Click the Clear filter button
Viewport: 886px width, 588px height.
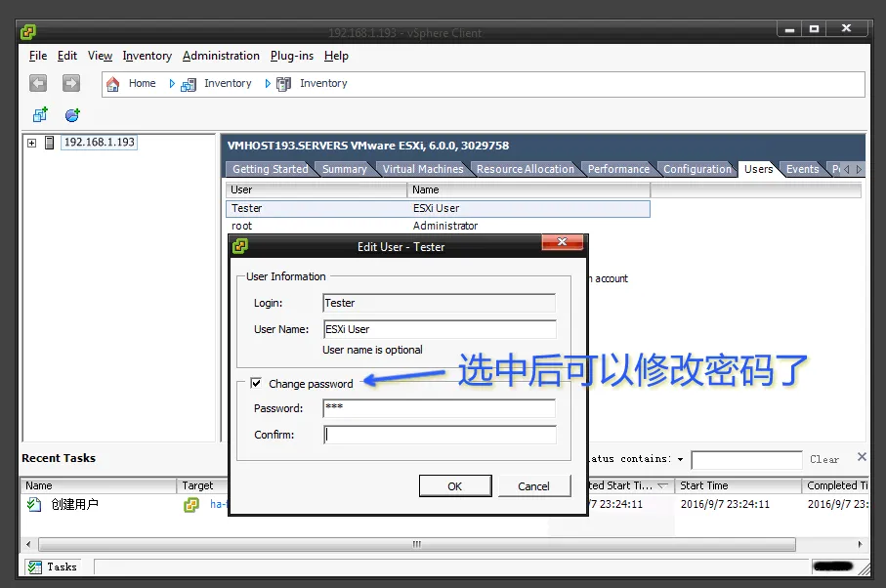[x=824, y=459]
